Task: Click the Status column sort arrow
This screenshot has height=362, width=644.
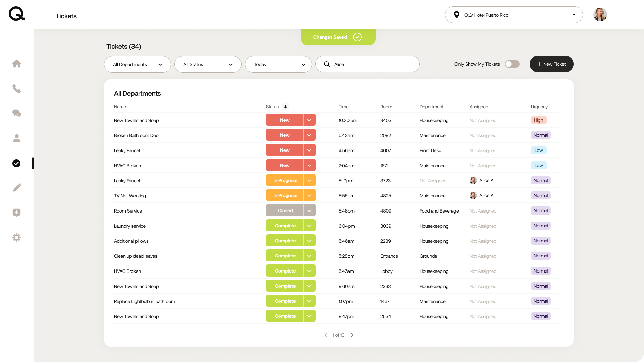Action: (x=285, y=107)
